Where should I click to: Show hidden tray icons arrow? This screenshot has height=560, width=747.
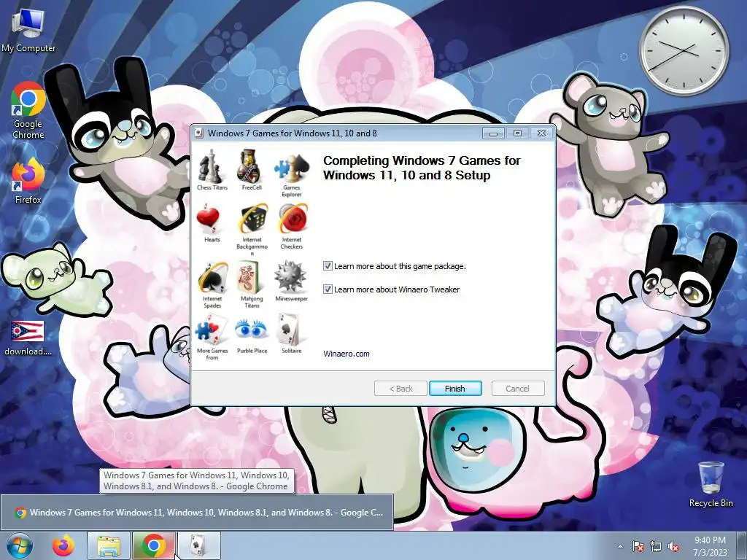coord(620,546)
